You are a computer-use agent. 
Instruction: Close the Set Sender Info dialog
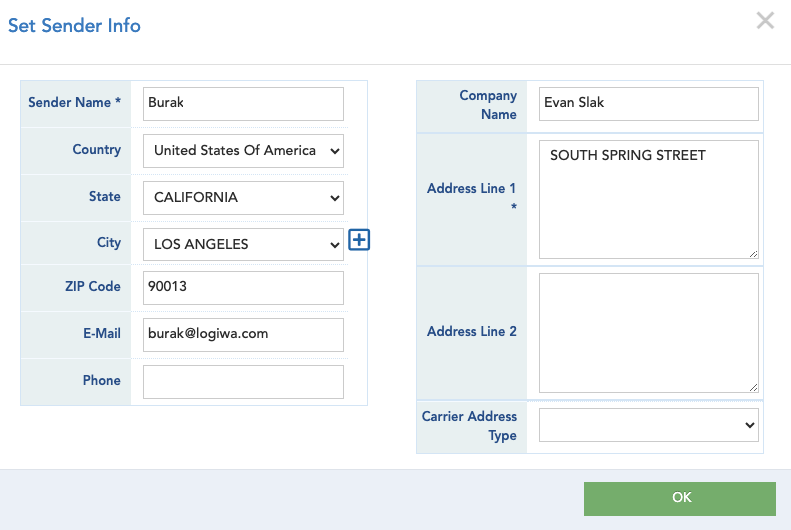(x=765, y=21)
